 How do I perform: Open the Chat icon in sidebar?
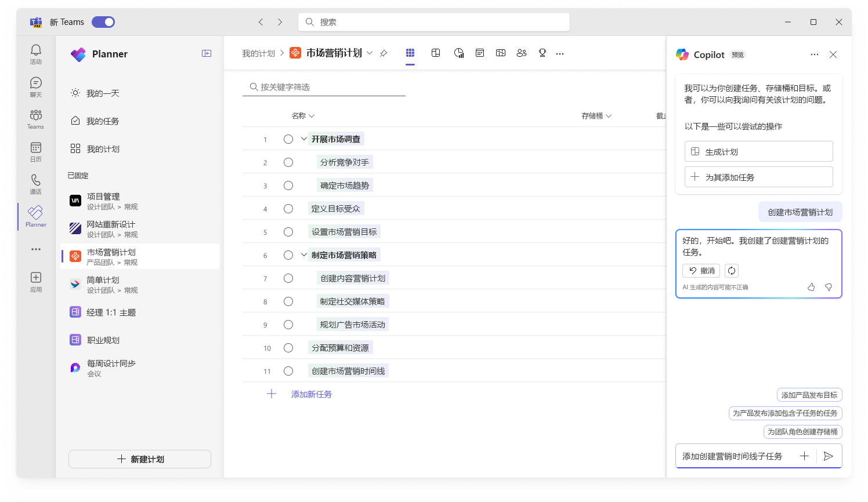coord(36,83)
